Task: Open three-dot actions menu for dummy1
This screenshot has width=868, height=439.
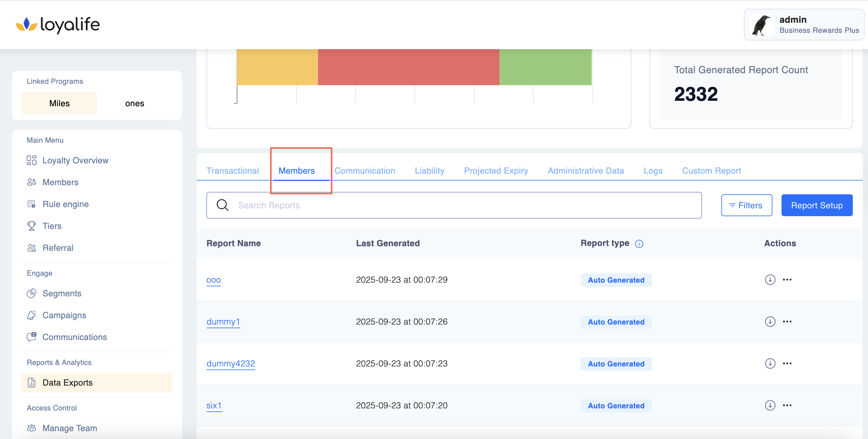Action: [787, 322]
